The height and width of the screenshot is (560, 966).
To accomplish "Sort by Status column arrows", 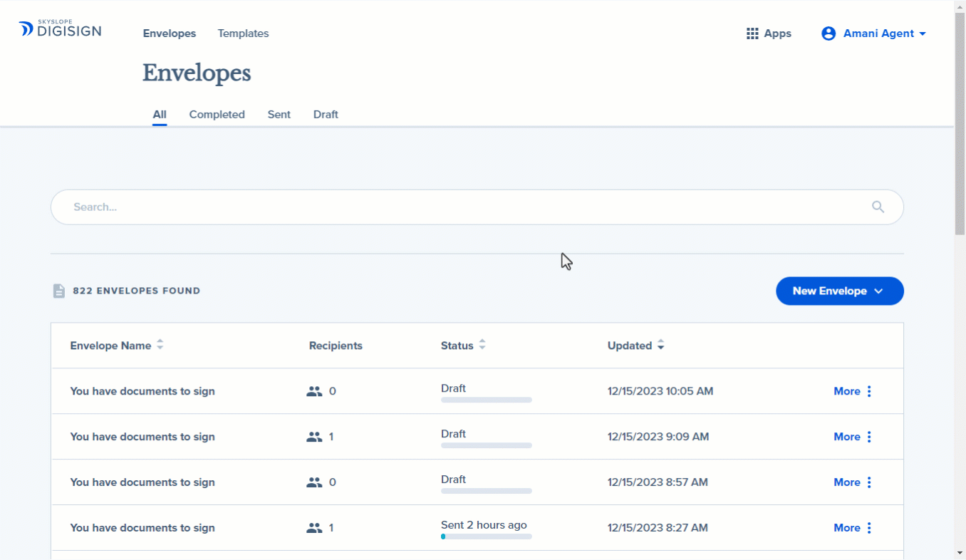I will [482, 345].
